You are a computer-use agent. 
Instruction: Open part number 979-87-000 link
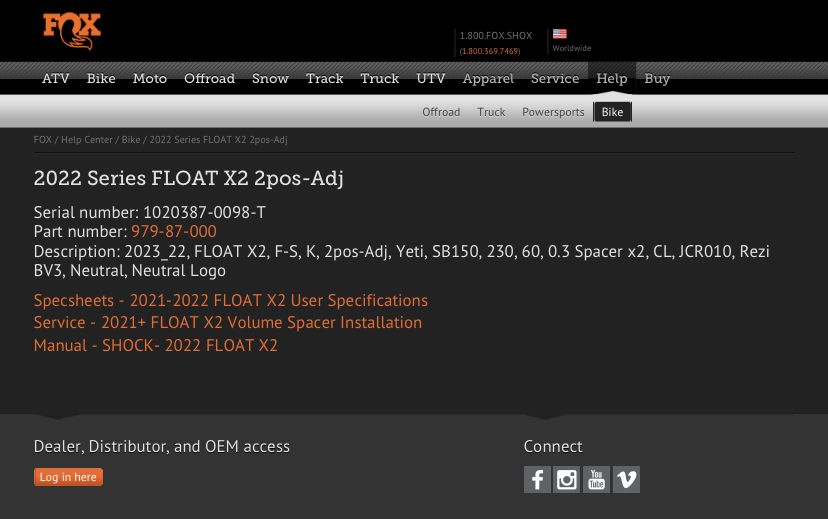tap(173, 231)
